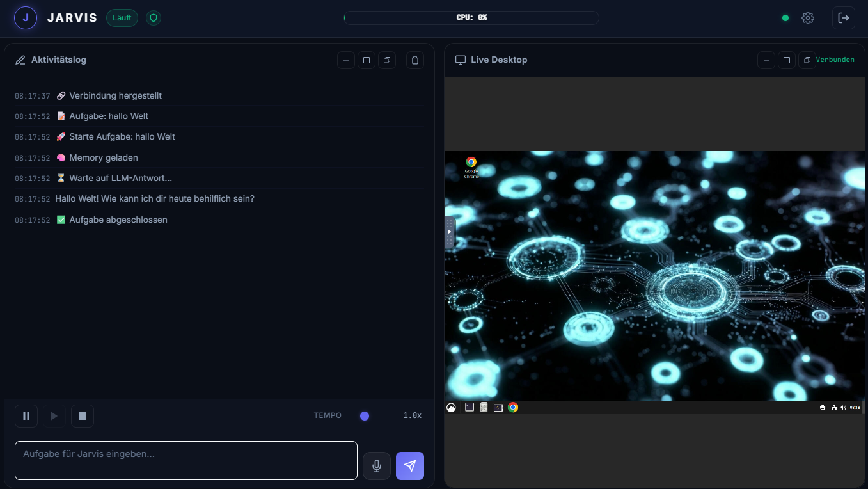This screenshot has height=489, width=868.
Task: Expand the side panel handle on Live Desktop
Action: 449,232
